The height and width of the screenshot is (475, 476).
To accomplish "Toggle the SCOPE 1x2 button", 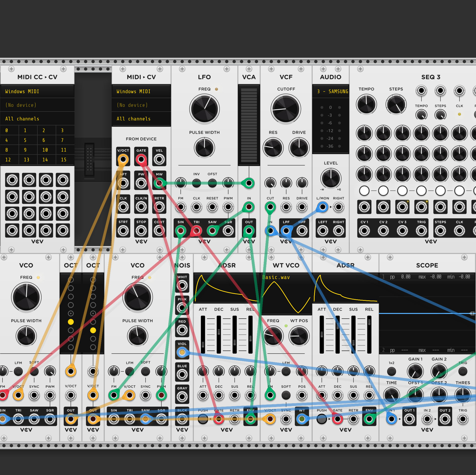I will coord(391,371).
